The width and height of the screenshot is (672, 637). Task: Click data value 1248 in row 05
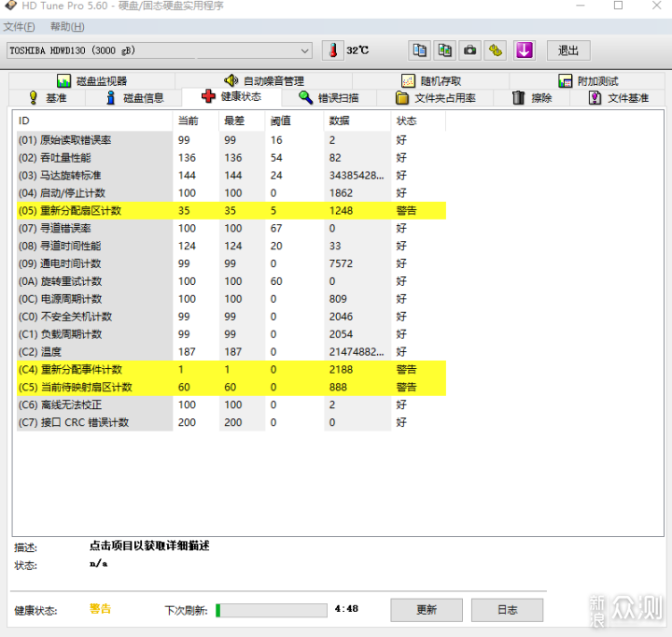pyautogui.click(x=342, y=210)
